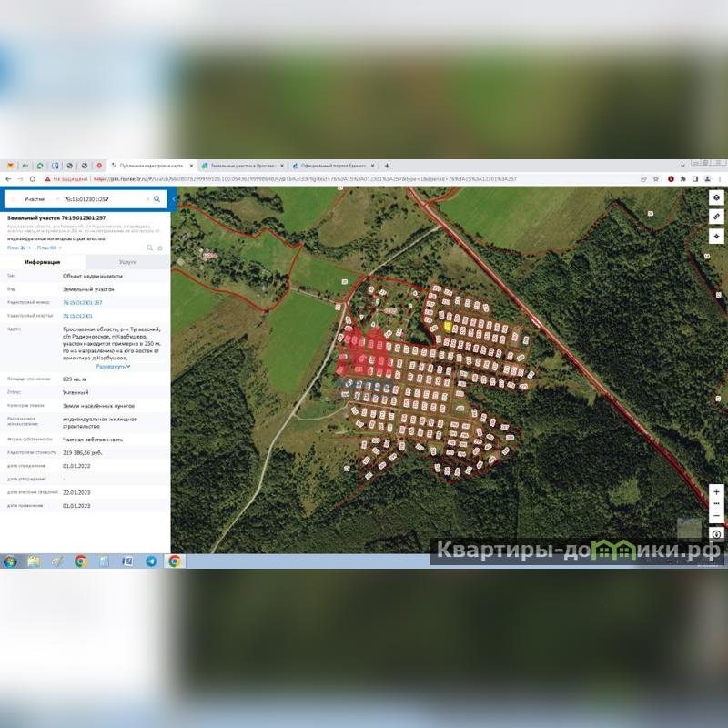Switch to the 'Услуги' tab
The width and height of the screenshot is (728, 728).
[127, 262]
